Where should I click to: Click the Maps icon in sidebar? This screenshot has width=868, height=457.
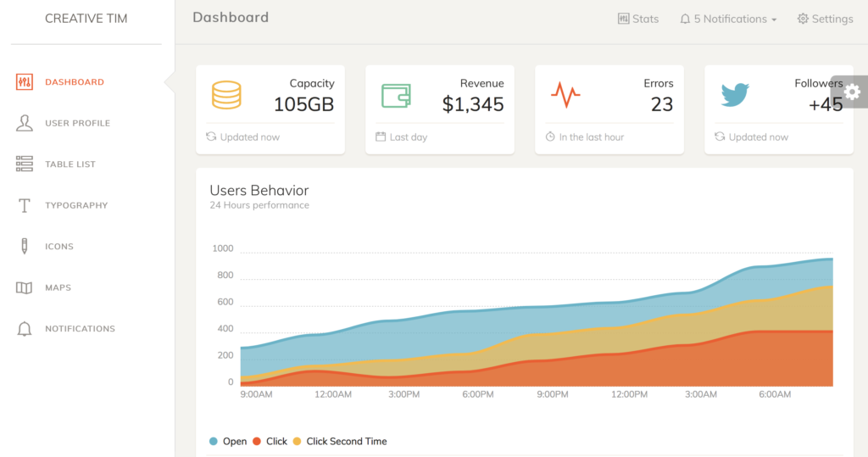[25, 287]
